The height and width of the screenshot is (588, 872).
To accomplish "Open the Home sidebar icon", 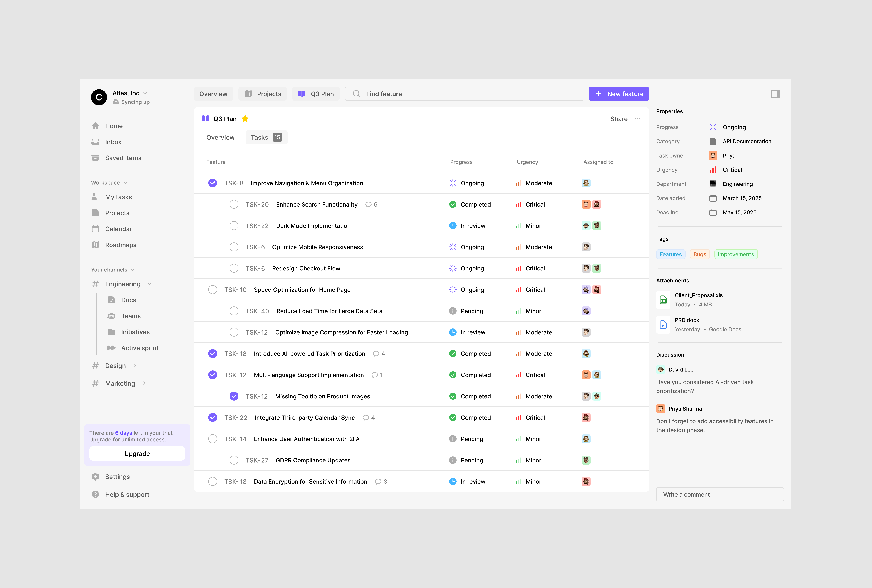I will [x=96, y=126].
